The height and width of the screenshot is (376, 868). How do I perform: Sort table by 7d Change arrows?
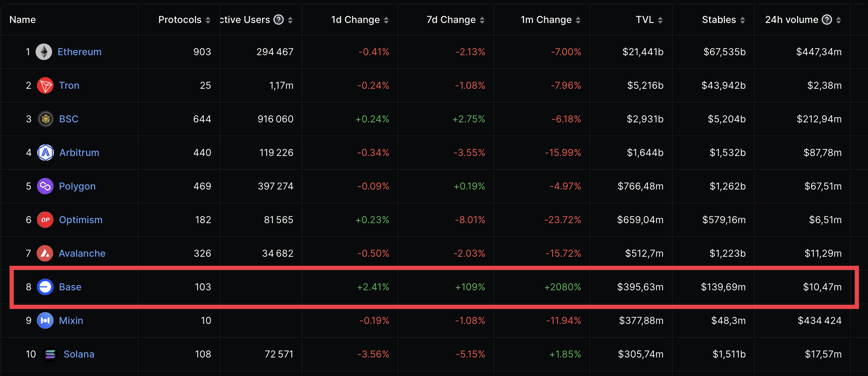[482, 20]
